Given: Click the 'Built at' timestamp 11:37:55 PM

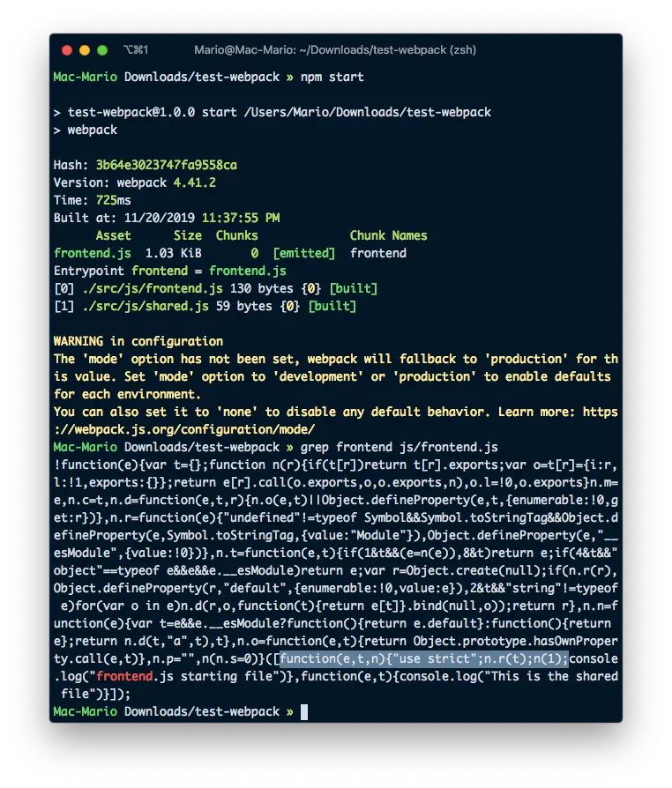Looking at the screenshot, I should coord(241,218).
